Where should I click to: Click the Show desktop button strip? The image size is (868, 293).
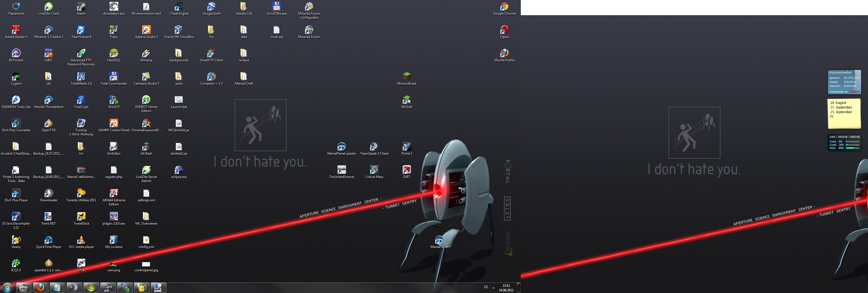click(x=519, y=288)
